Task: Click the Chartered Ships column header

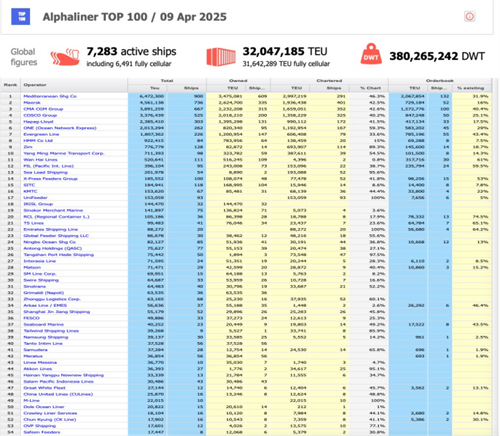Action: pos(334,88)
